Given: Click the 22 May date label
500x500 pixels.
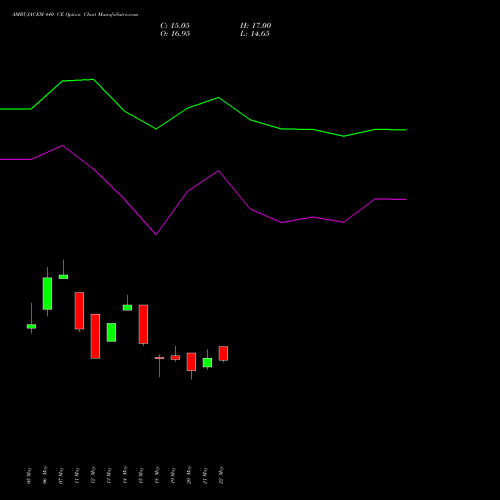Looking at the screenshot, I should (x=221, y=475).
